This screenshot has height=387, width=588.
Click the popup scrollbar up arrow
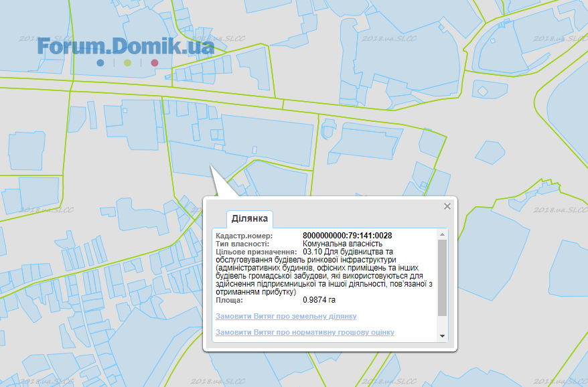[442, 235]
